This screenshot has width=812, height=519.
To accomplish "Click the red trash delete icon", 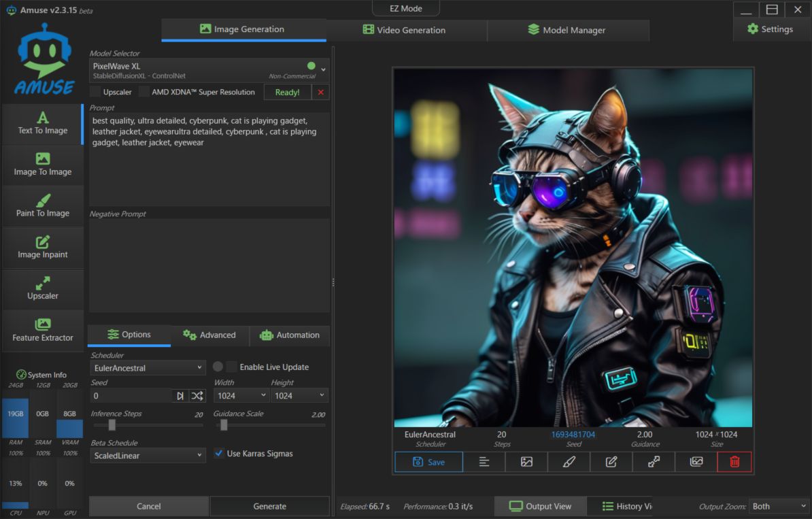I will click(734, 462).
